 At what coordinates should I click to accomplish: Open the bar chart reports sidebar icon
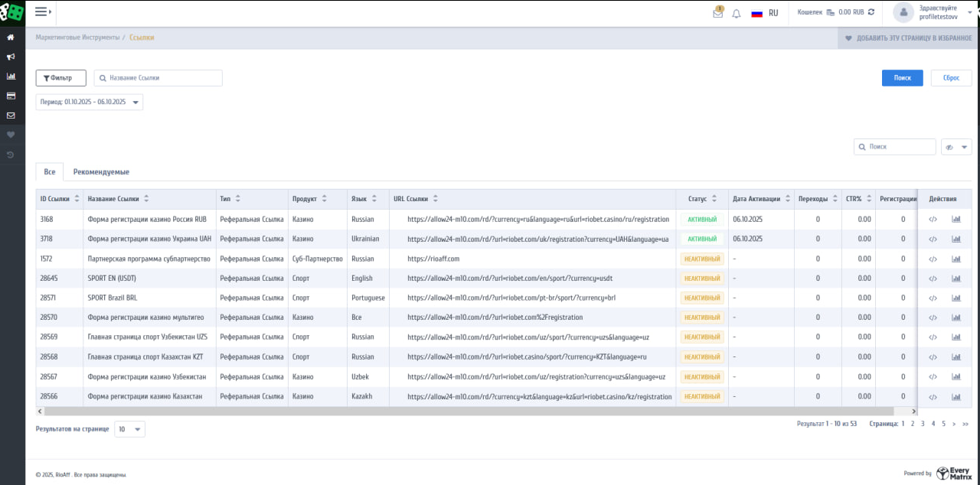pyautogui.click(x=11, y=76)
